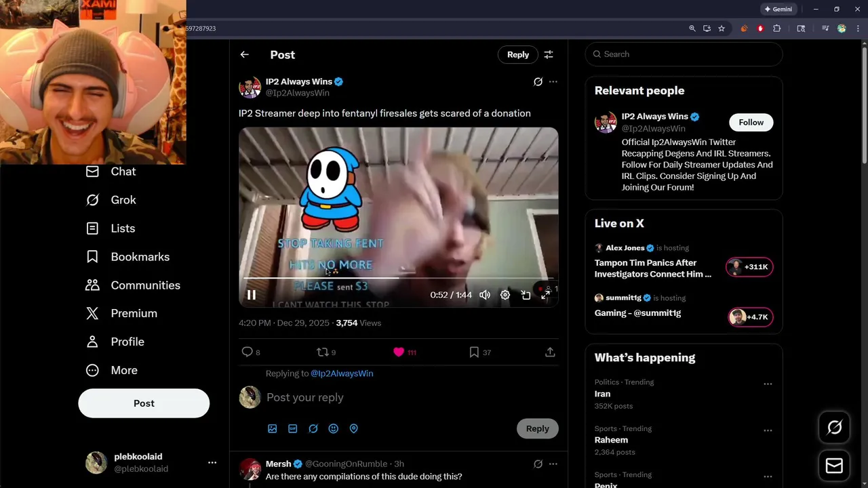Screen dimensions: 868x488
Task: Open more options for Iran trend
Action: [768, 384]
